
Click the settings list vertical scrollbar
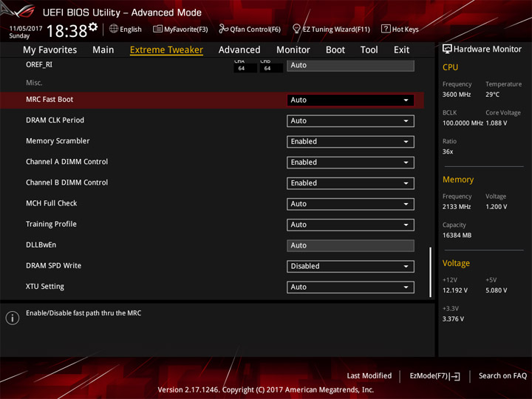(430, 272)
